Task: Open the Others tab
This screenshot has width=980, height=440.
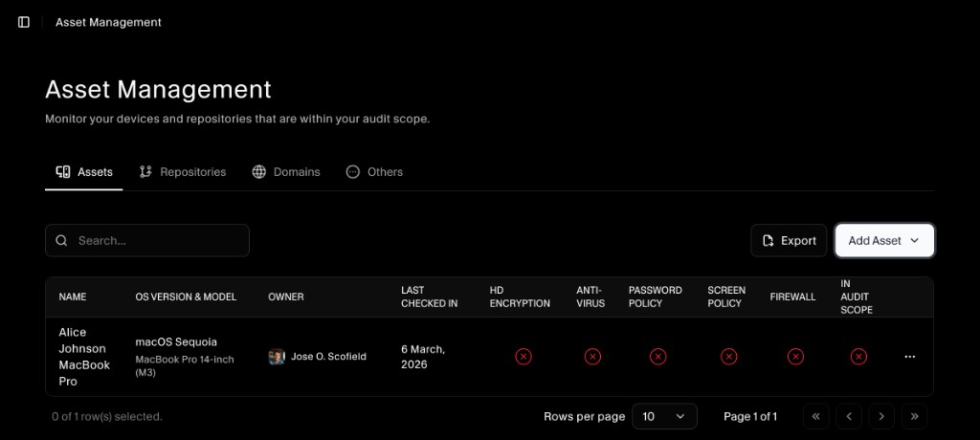Action: tap(374, 172)
